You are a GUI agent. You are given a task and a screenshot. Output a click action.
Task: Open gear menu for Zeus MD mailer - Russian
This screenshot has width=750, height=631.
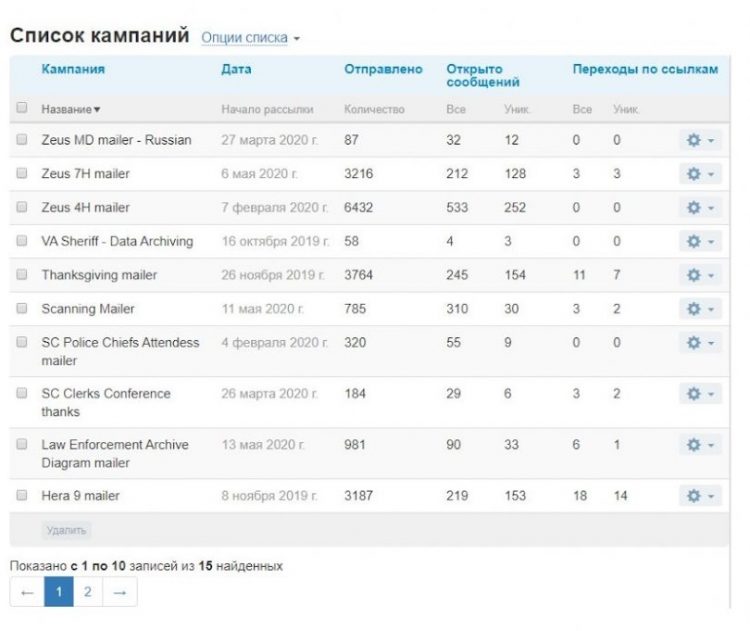[700, 140]
